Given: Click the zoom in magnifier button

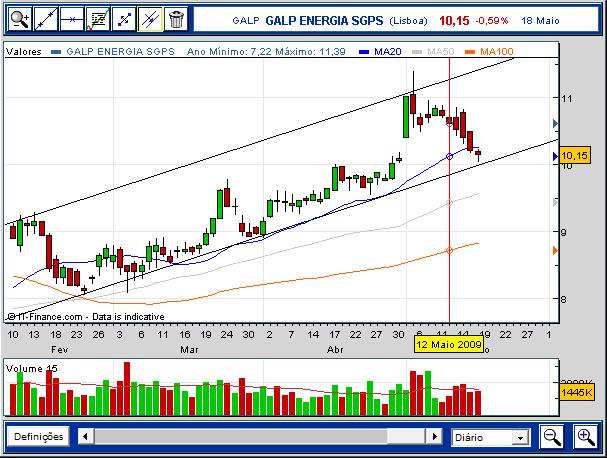Looking at the screenshot, I should pyautogui.click(x=585, y=437).
